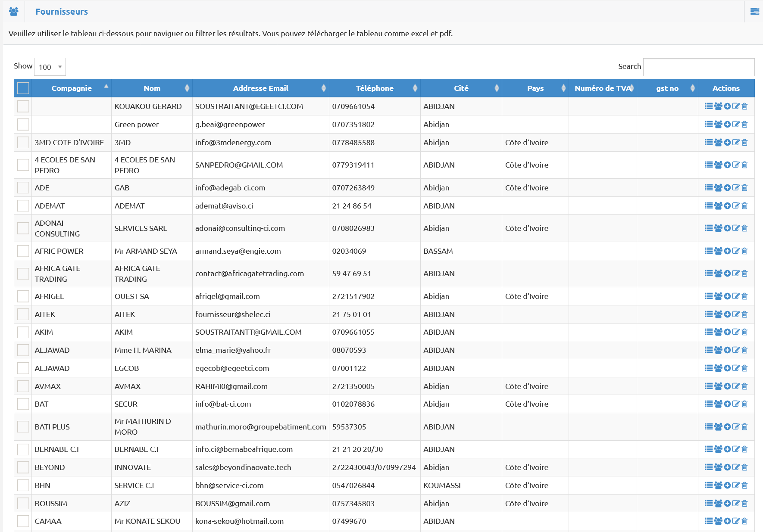Click the menu icon at the top-right corner
Screen dimensions: 763x532
click(754, 12)
